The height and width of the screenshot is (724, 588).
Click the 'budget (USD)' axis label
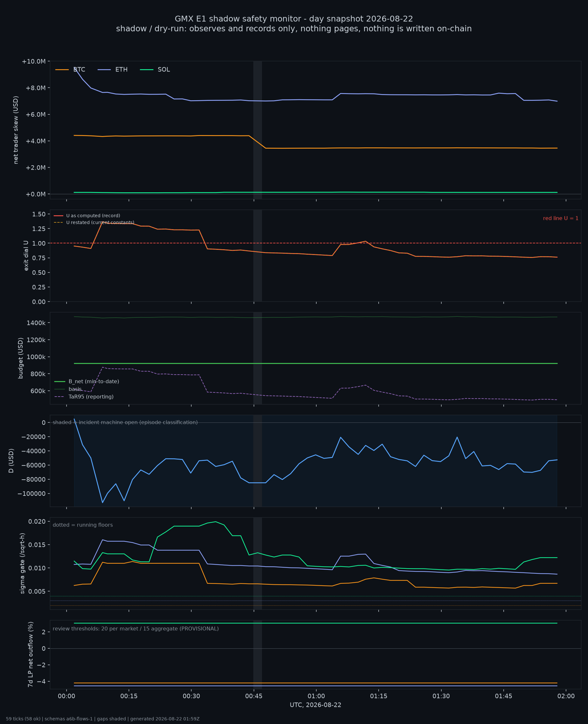[21, 358]
